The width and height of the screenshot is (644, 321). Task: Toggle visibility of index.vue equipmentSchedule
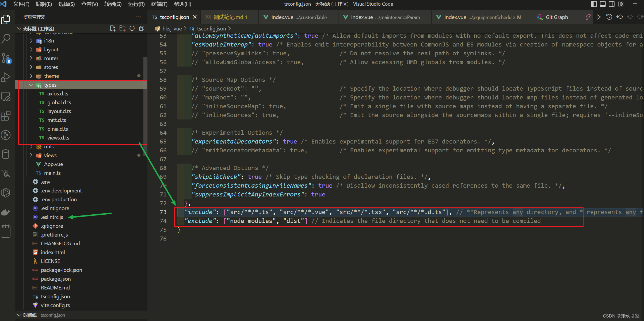(x=483, y=17)
